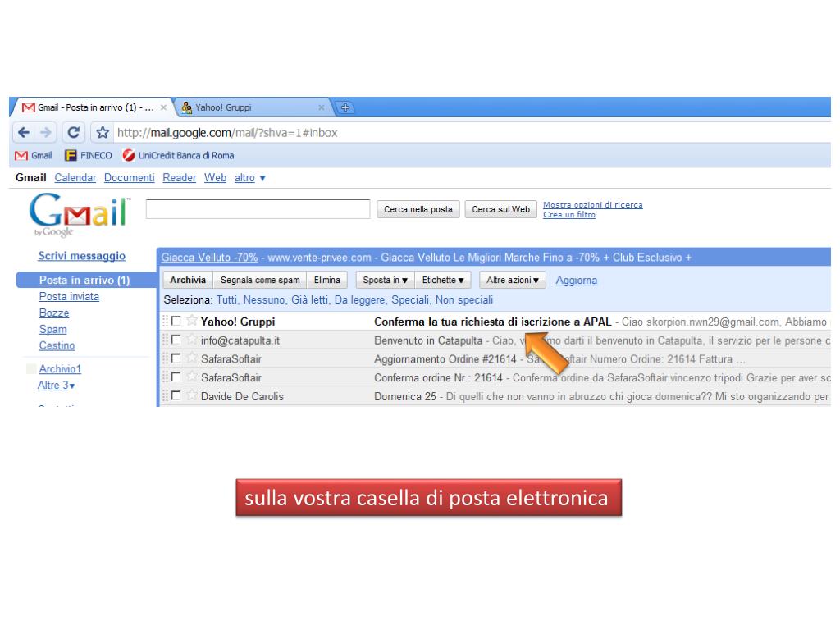Click the Elimina button

pos(327,281)
